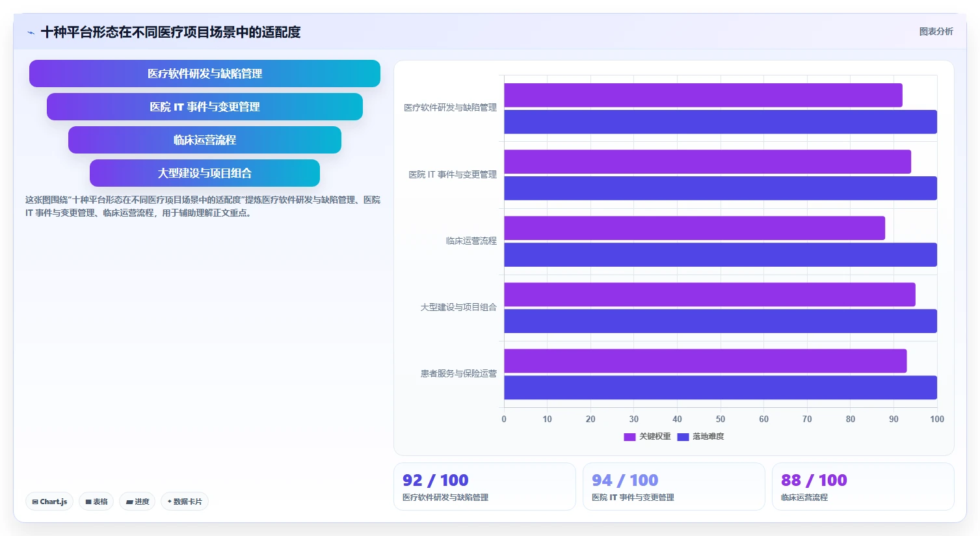This screenshot has width=980, height=536.
Task: Click the 92 / 100 data card value
Action: click(x=435, y=480)
